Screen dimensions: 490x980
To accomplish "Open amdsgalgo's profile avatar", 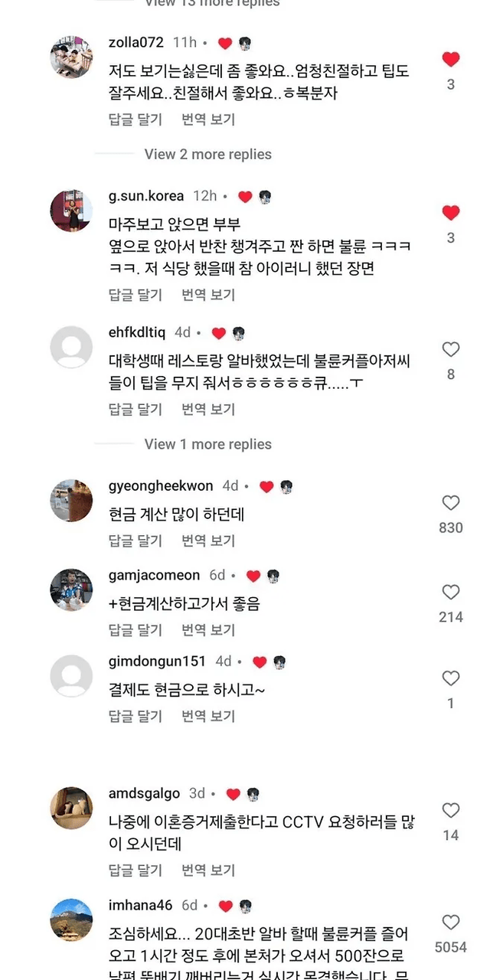I will (72, 808).
